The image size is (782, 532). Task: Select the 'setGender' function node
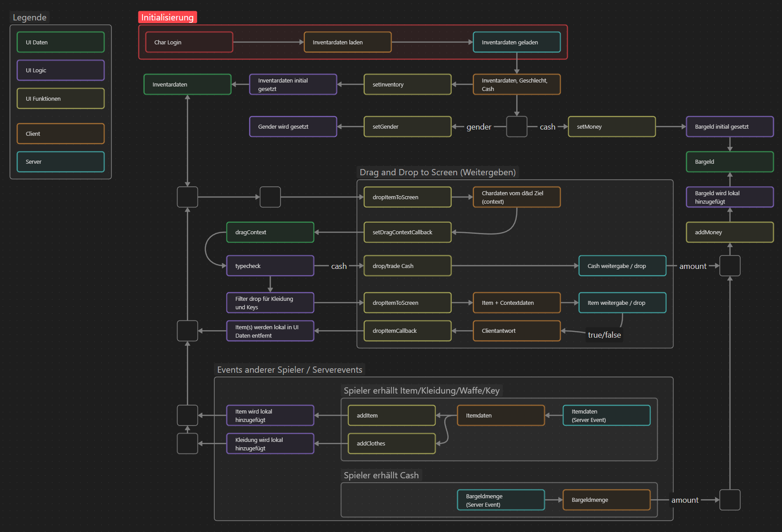point(407,126)
